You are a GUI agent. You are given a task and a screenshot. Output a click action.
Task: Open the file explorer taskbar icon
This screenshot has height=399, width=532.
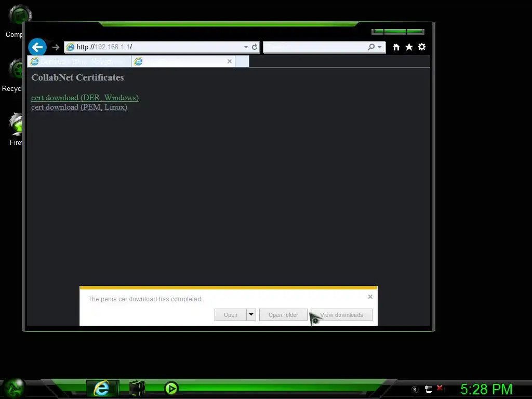pos(137,389)
